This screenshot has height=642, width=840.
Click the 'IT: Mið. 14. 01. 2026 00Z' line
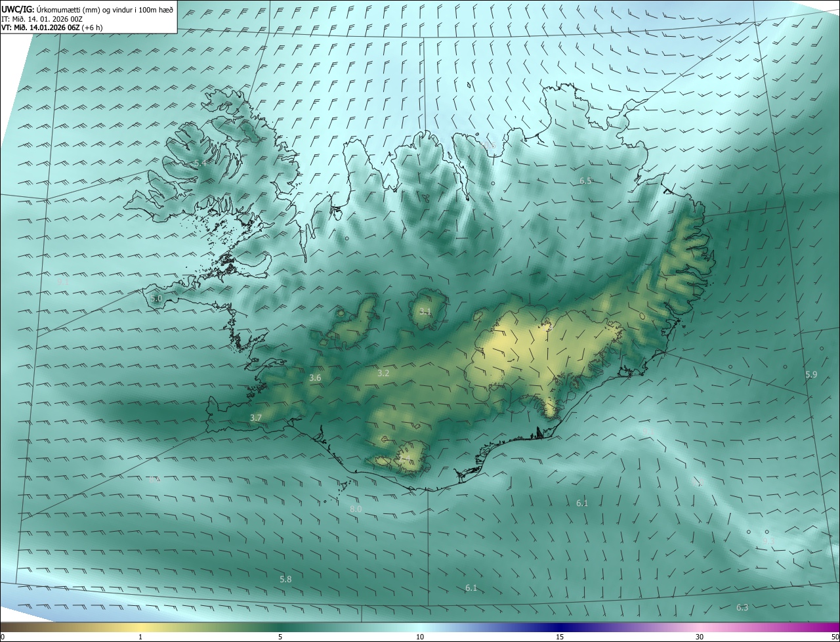click(x=41, y=19)
